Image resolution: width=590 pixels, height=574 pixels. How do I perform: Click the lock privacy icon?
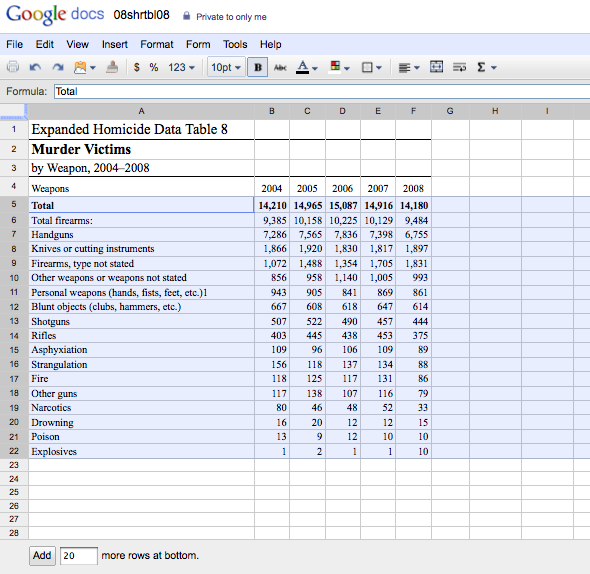click(x=186, y=15)
